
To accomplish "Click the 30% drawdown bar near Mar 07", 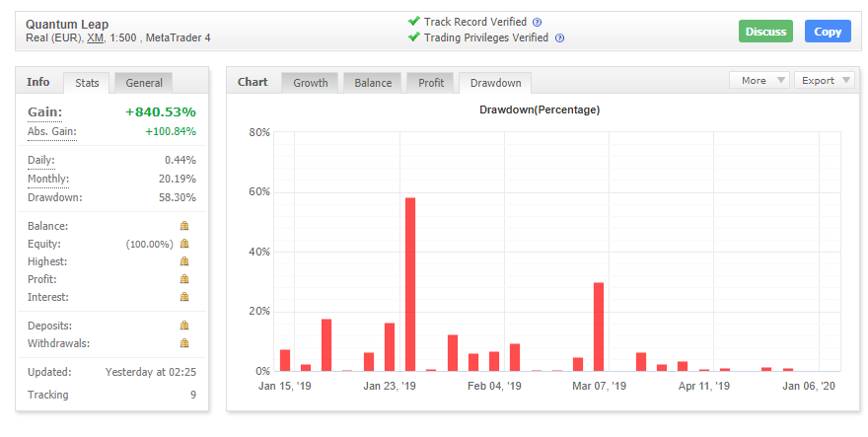I will tap(599, 327).
